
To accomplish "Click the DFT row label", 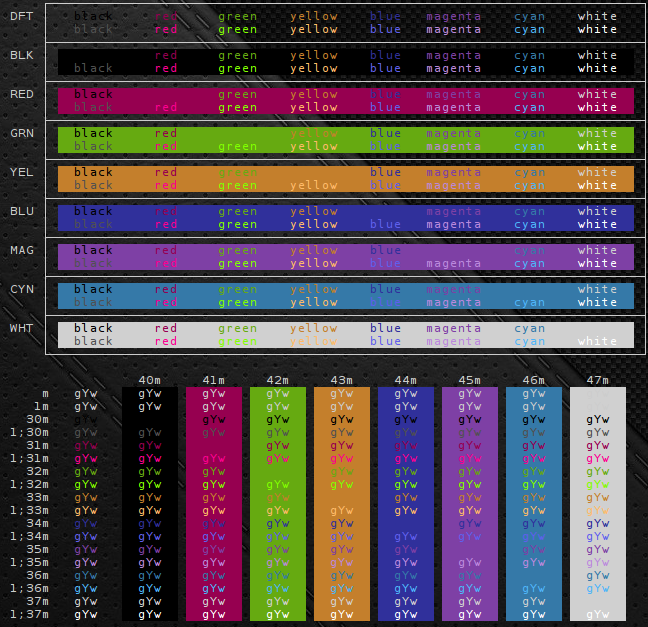I will click(x=20, y=16).
